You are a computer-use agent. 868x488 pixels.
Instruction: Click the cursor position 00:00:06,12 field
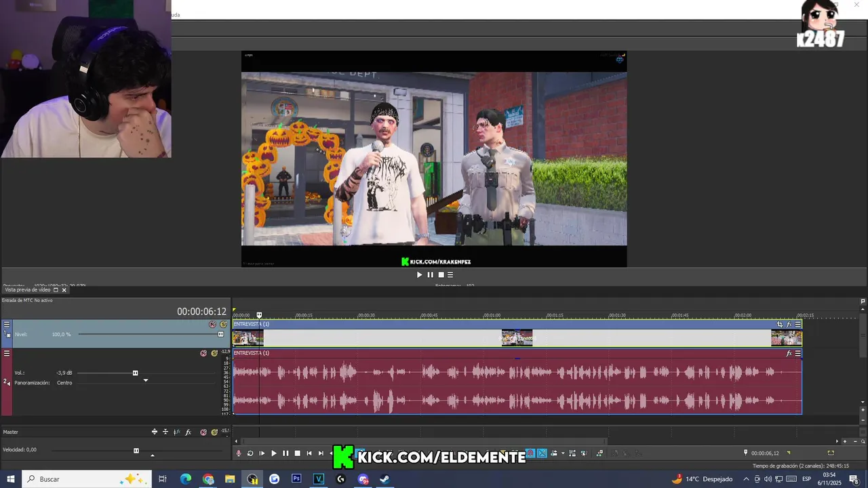pos(765,453)
